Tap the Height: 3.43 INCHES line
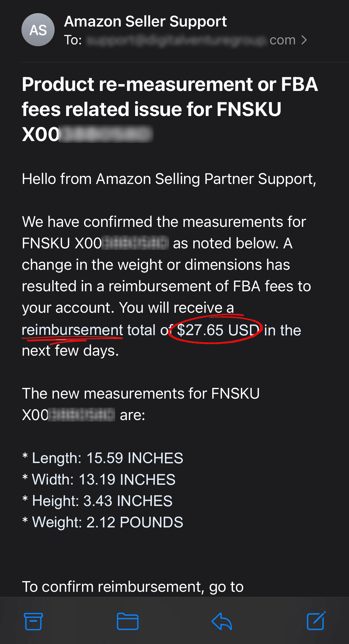The width and height of the screenshot is (349, 644). pos(97,501)
